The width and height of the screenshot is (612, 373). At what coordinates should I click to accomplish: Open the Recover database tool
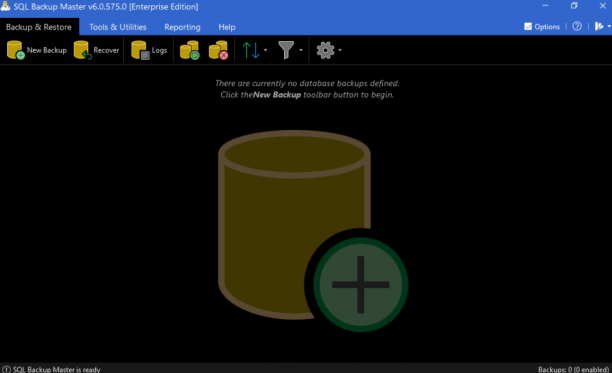(96, 50)
